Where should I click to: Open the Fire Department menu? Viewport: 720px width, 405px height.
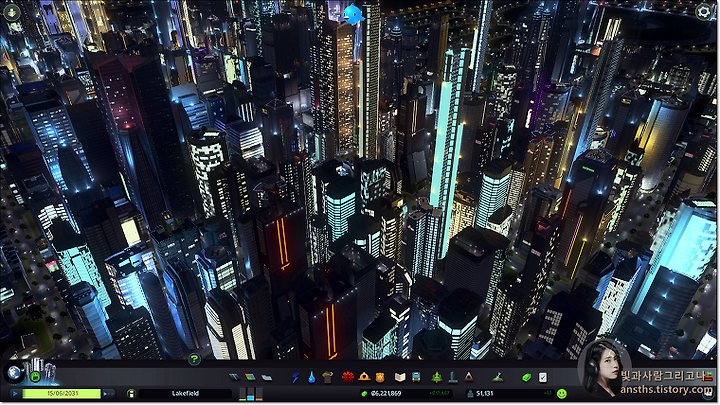click(364, 377)
